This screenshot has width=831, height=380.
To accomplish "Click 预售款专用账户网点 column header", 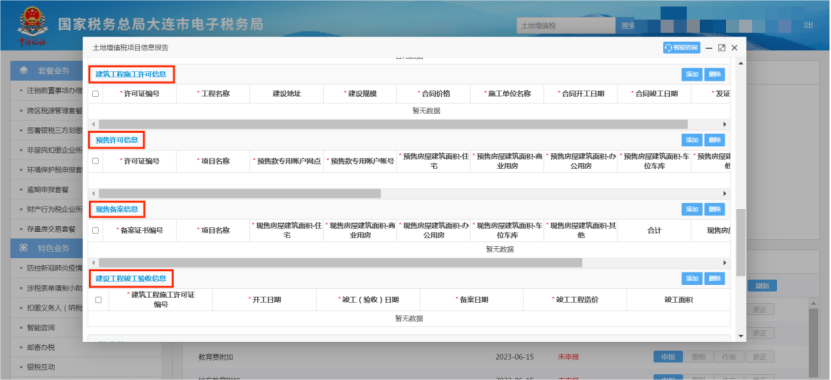I will [x=287, y=161].
